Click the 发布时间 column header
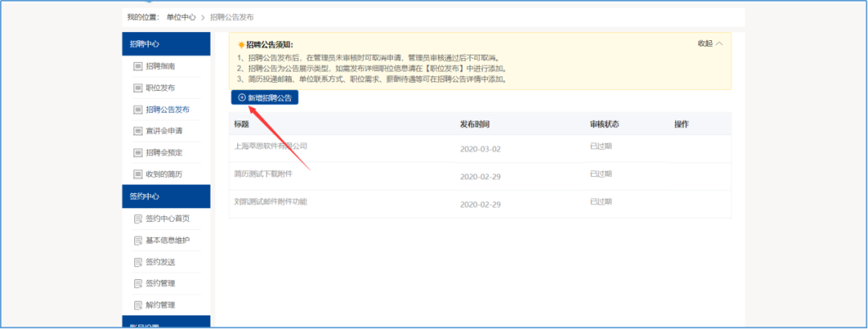868x329 pixels. [x=474, y=125]
